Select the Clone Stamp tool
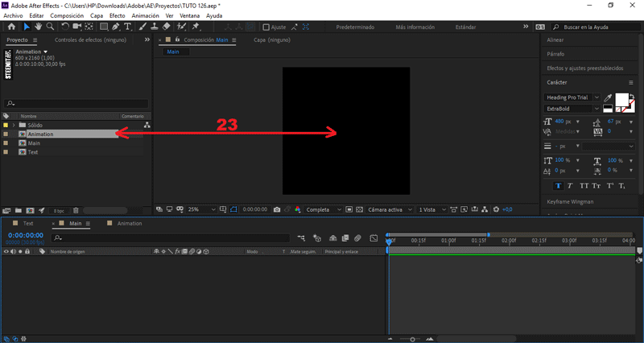The height and width of the screenshot is (343, 644). 155,27
